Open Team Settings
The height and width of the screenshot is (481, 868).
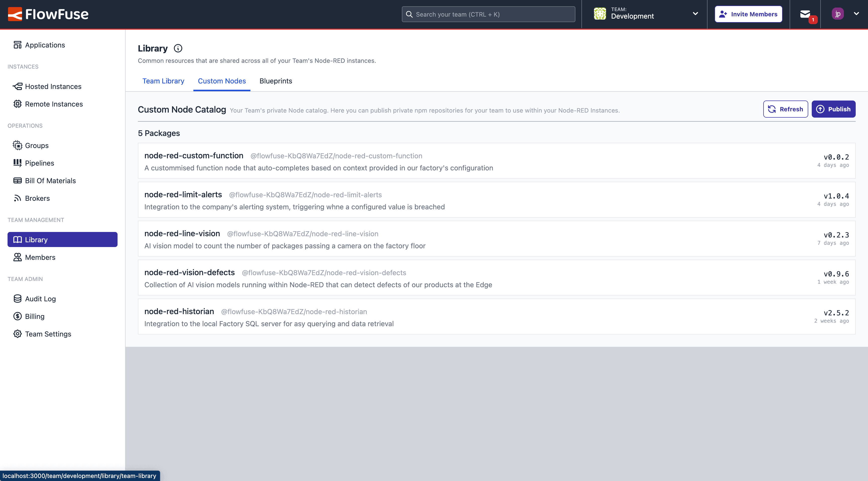pos(48,334)
